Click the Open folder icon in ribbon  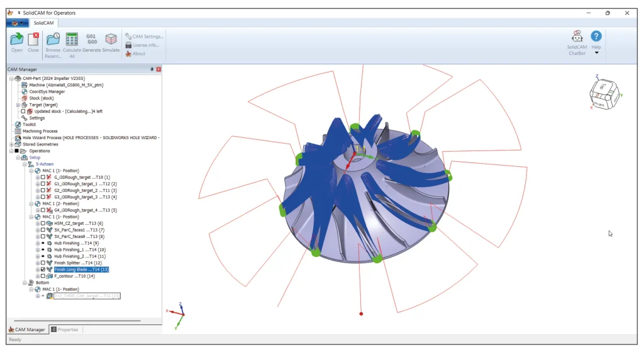point(17,40)
